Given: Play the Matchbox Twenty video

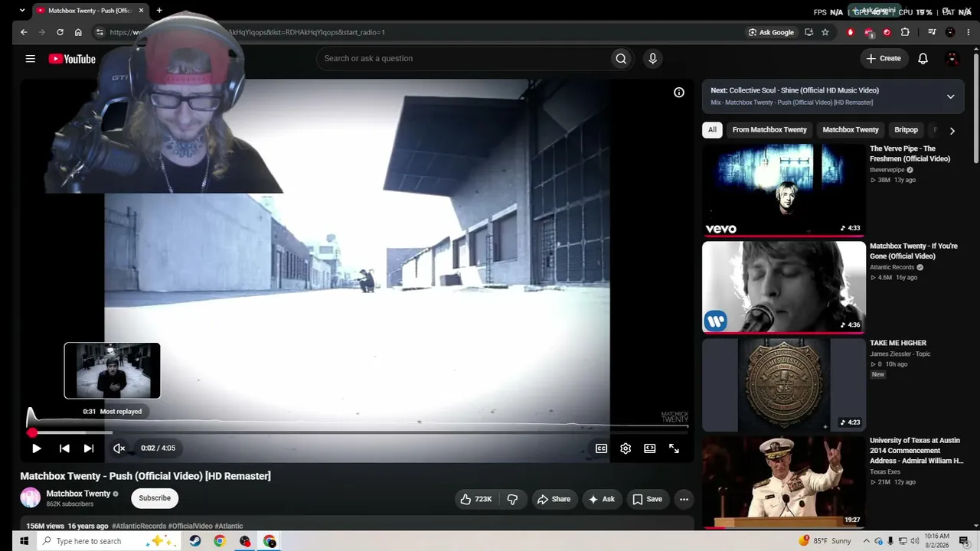Looking at the screenshot, I should (36, 448).
